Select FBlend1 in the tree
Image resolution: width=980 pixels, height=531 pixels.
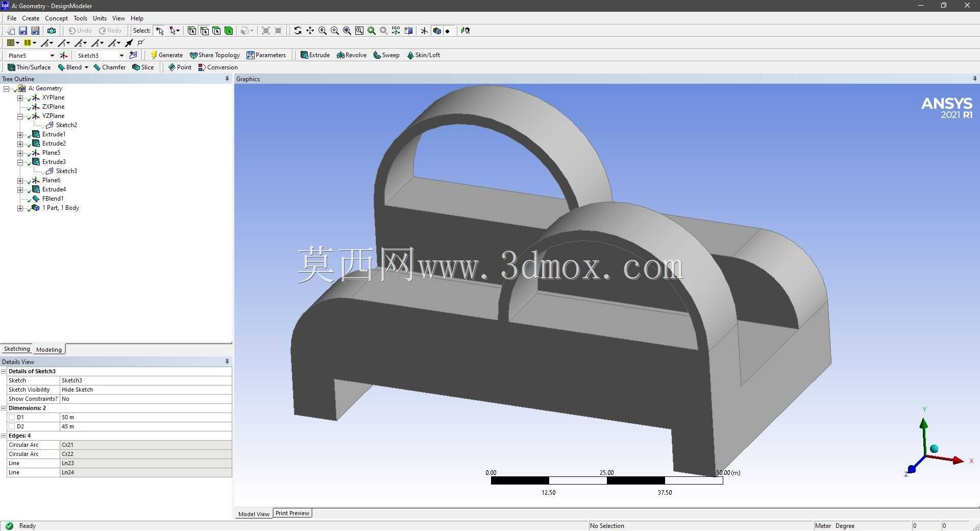coord(53,199)
